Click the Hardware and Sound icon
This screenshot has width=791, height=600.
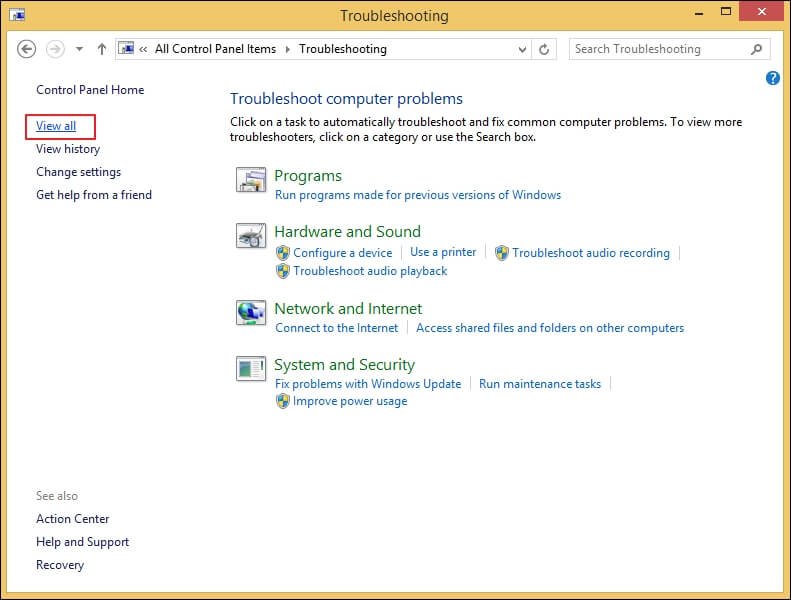[251, 236]
